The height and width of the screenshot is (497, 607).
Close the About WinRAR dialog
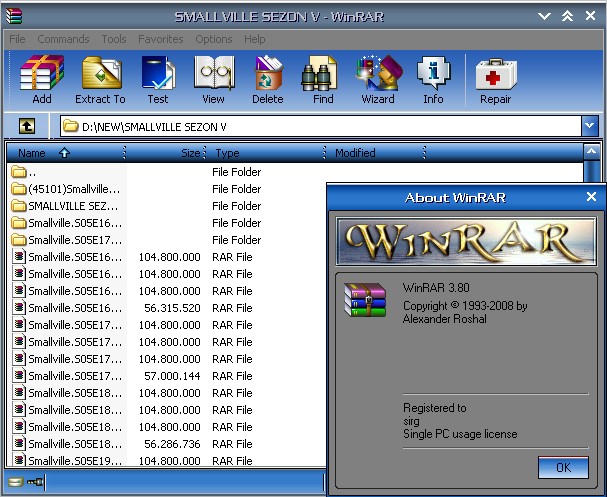[591, 197]
